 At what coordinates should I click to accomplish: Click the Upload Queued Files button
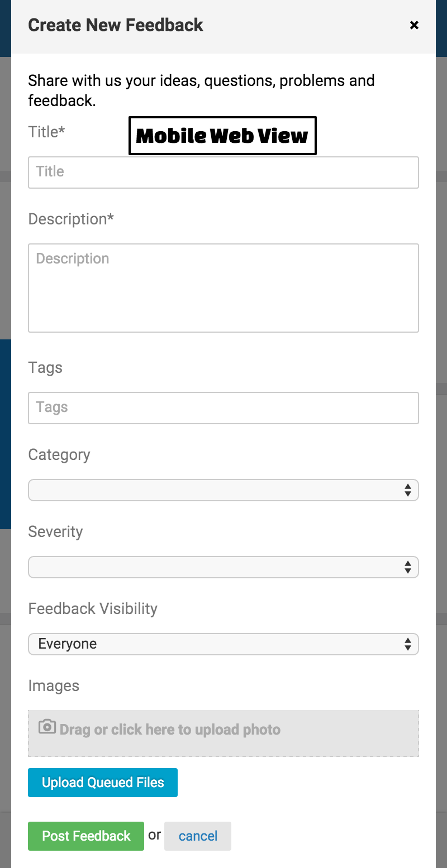click(x=103, y=783)
